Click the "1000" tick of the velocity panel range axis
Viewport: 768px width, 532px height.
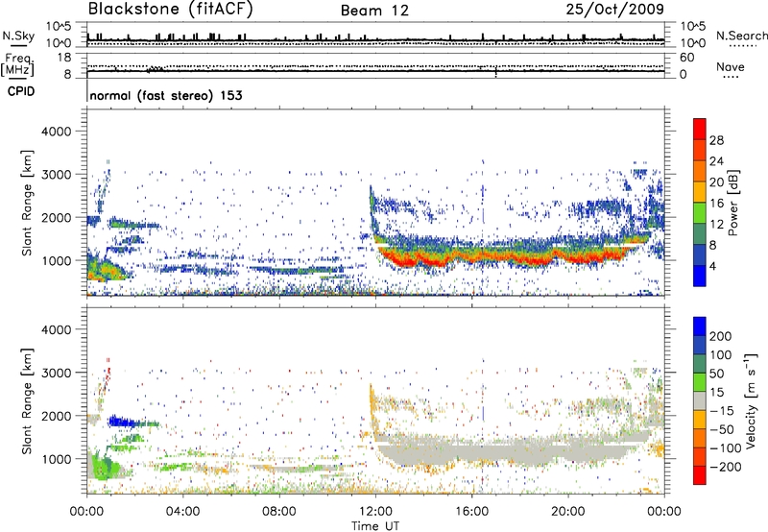pyautogui.click(x=57, y=459)
